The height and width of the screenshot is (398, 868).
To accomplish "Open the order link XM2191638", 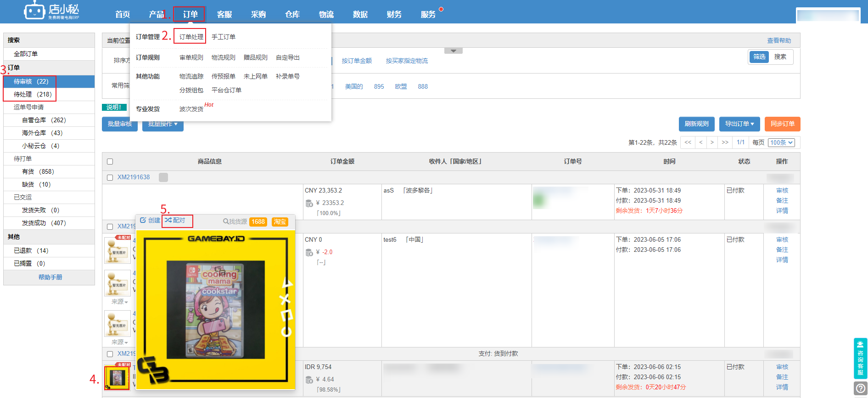I will 134,177.
